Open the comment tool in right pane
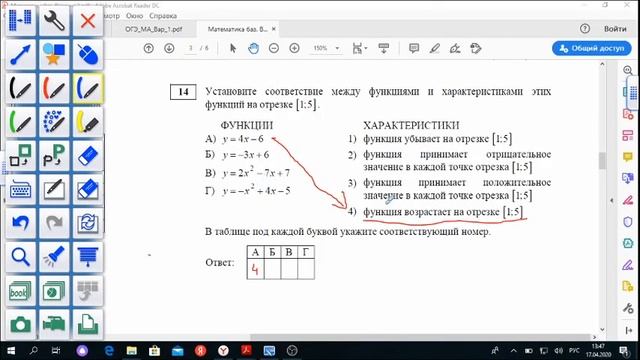The width and height of the screenshot is (640, 360). click(628, 157)
